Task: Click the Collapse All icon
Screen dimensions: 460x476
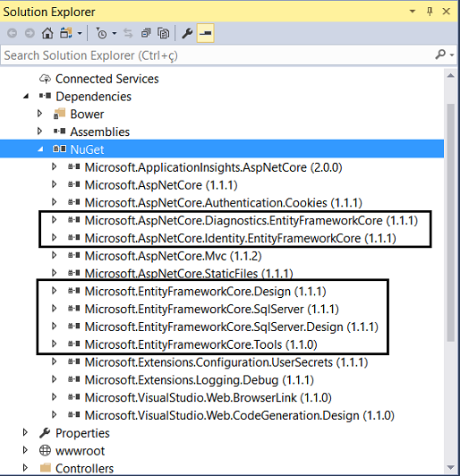Action: click(x=146, y=33)
